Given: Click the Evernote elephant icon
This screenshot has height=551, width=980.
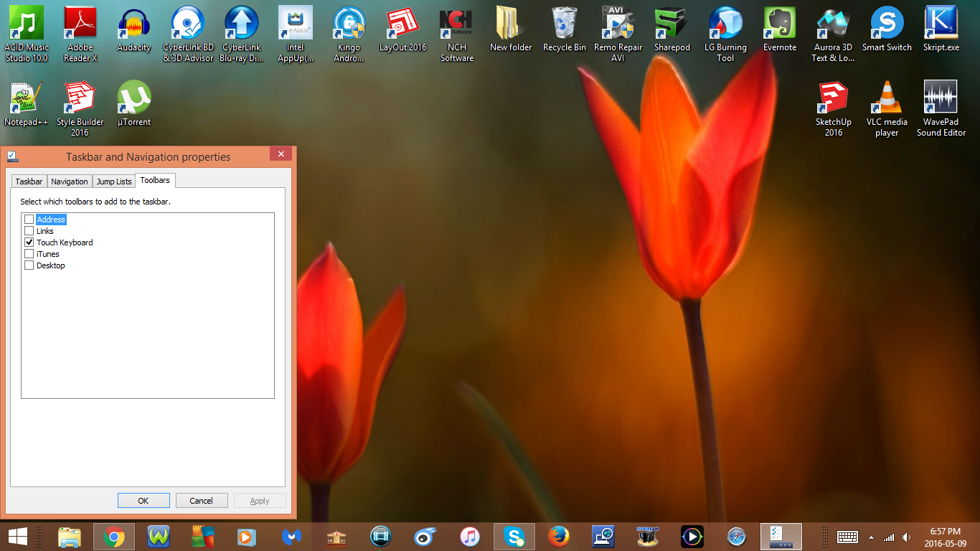Looking at the screenshot, I should [x=780, y=29].
